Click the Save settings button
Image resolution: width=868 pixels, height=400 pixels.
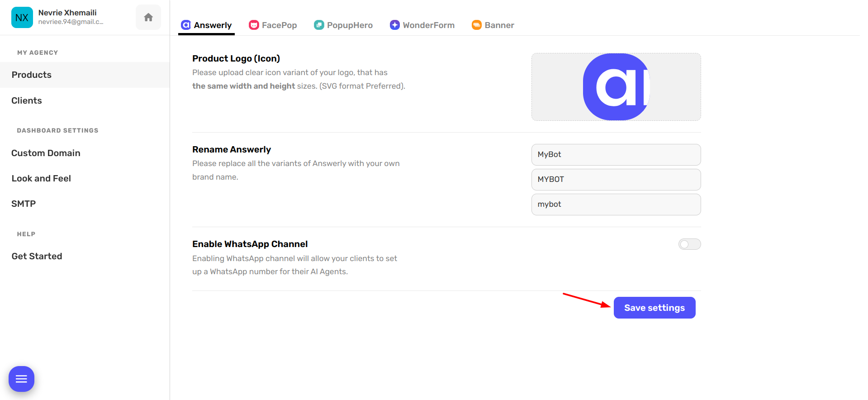tap(655, 308)
